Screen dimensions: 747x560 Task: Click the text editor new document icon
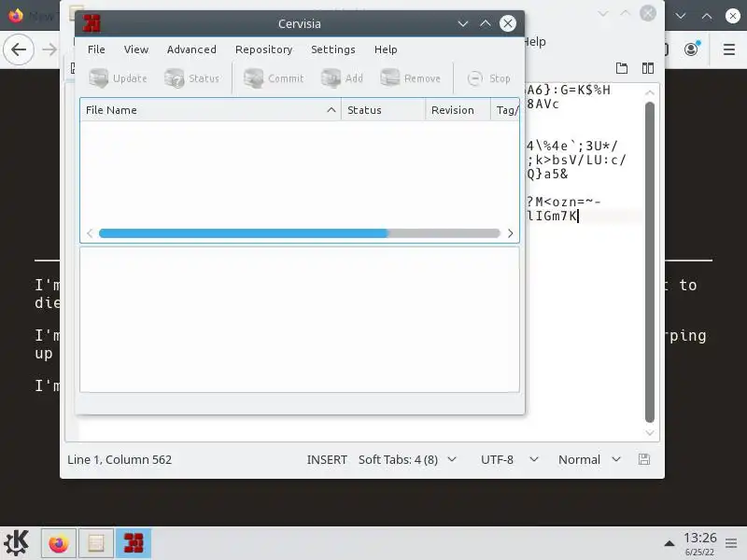coord(622,68)
